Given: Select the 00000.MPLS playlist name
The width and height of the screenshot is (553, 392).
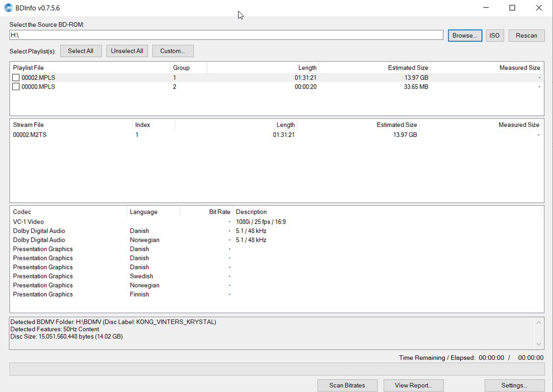Looking at the screenshot, I should 38,87.
